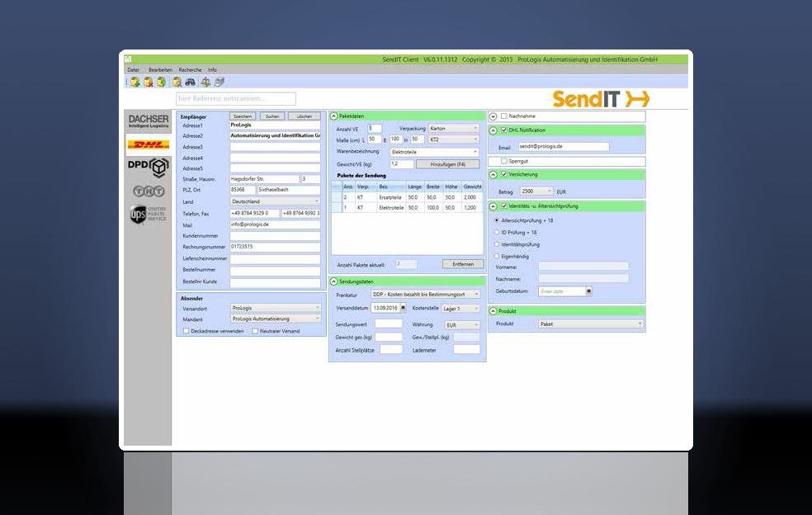Open the Warenbezeichnung dropdown showing Elektroteile
812x515 pixels.
435,152
